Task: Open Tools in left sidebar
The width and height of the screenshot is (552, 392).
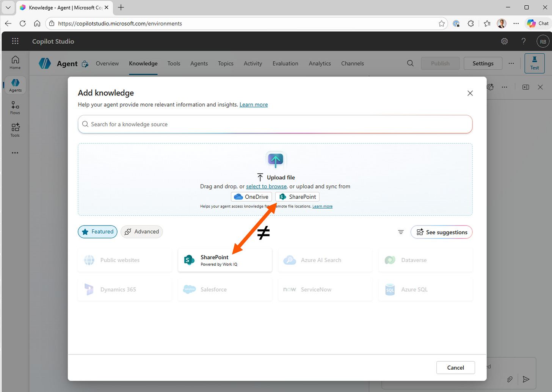Action: [15, 130]
